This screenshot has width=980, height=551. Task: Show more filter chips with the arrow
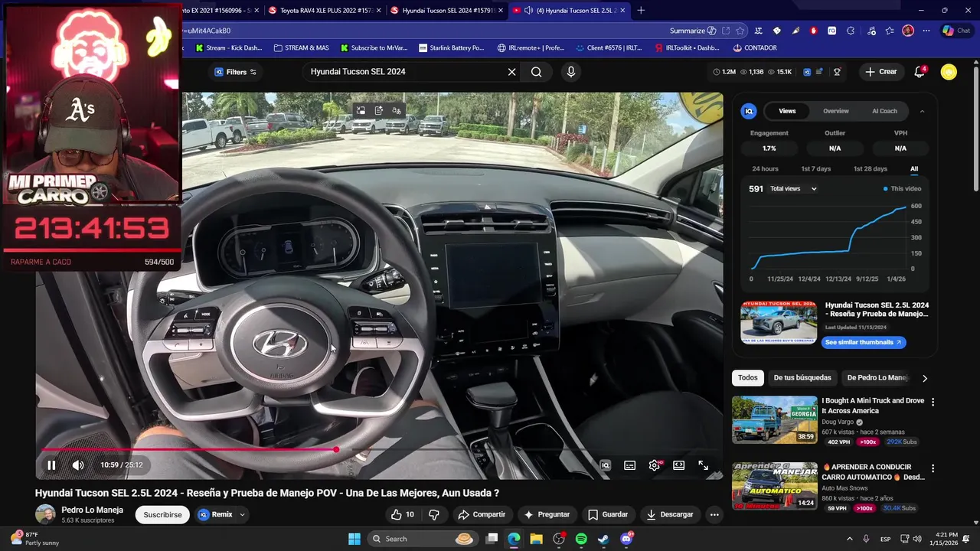(x=924, y=378)
